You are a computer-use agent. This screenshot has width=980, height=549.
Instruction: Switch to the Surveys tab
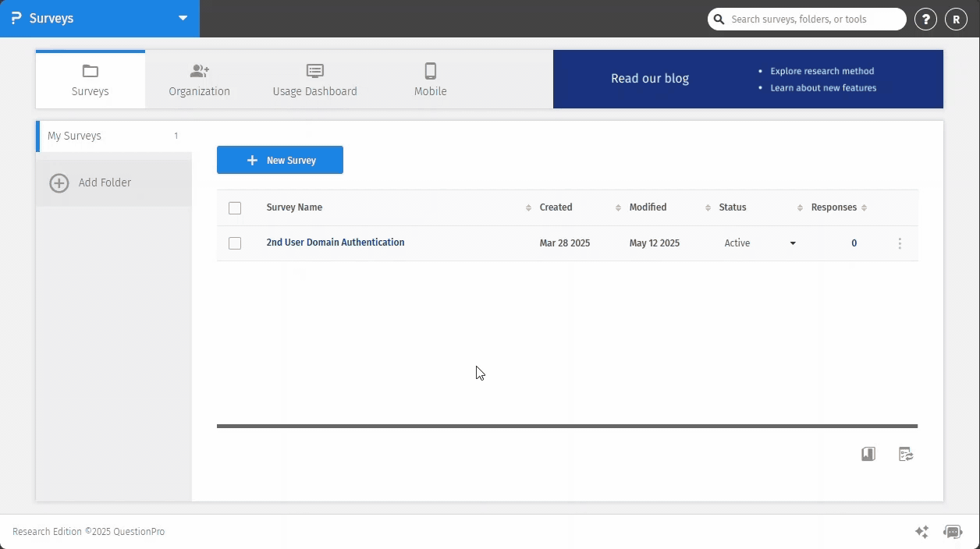click(x=91, y=80)
